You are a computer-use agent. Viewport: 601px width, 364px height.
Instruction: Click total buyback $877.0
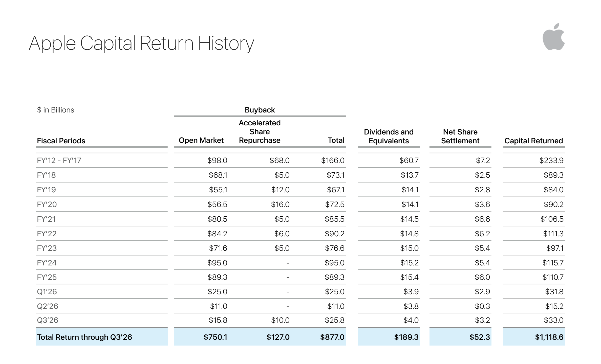coord(332,337)
